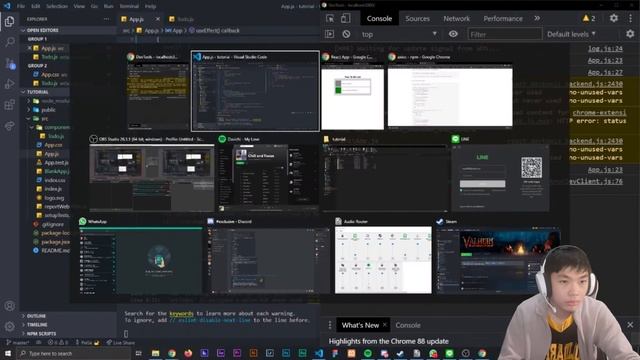
Task: Clear the DevTools console
Action: pos(346,34)
